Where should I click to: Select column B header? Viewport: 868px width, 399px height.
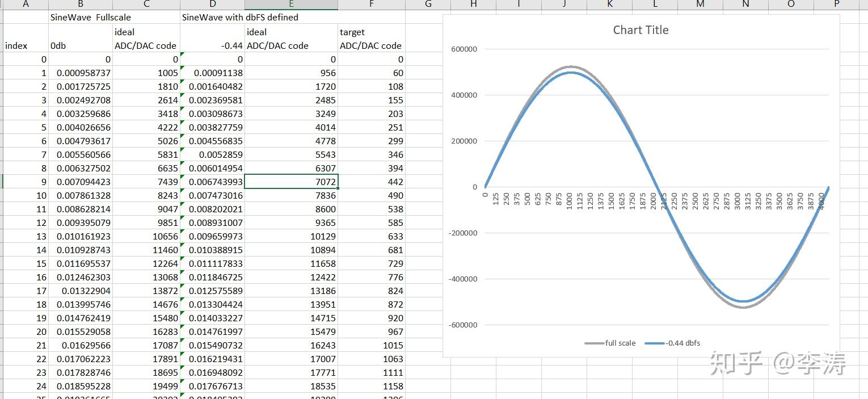[x=81, y=5]
